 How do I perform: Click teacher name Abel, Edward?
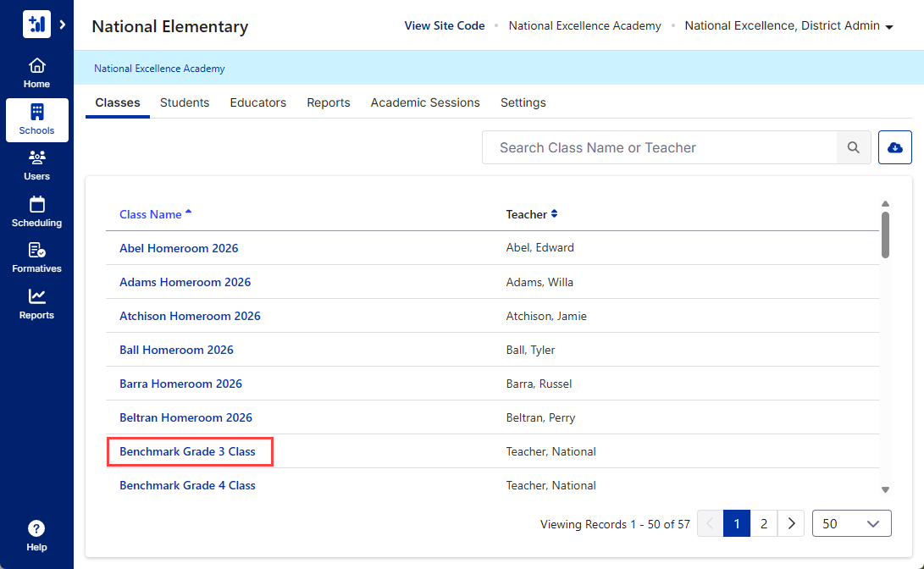(x=539, y=248)
